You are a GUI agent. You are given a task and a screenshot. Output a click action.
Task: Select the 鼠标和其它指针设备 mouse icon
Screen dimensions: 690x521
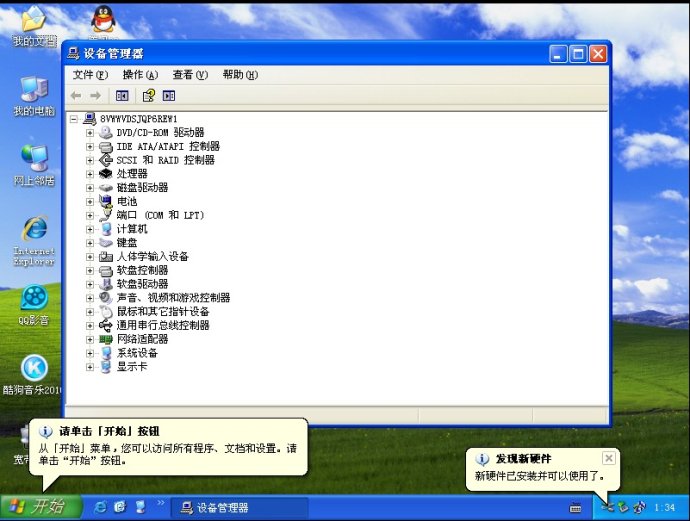[x=106, y=312]
